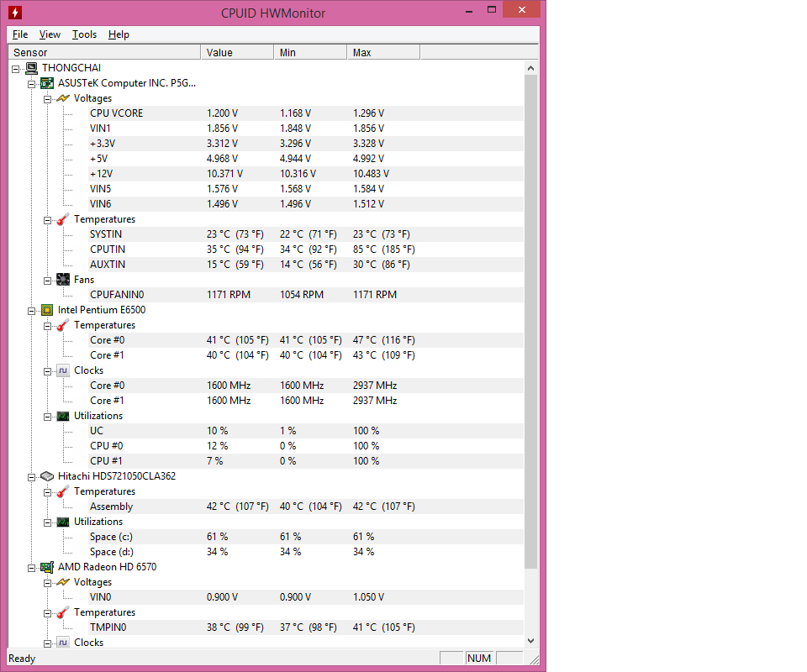The width and height of the screenshot is (807, 672).
Task: Collapse the Intel Pentium Clocks group
Action: click(x=47, y=371)
